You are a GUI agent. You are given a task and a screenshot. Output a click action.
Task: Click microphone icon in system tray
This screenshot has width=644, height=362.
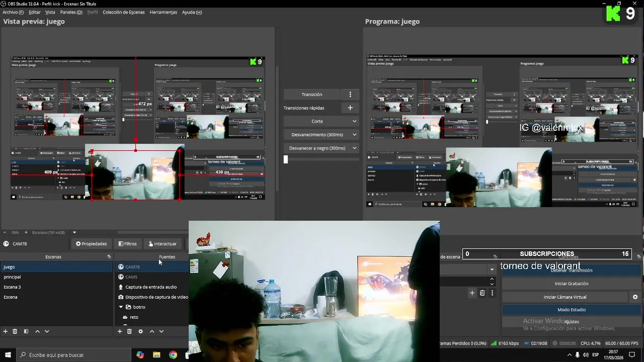[x=578, y=355]
